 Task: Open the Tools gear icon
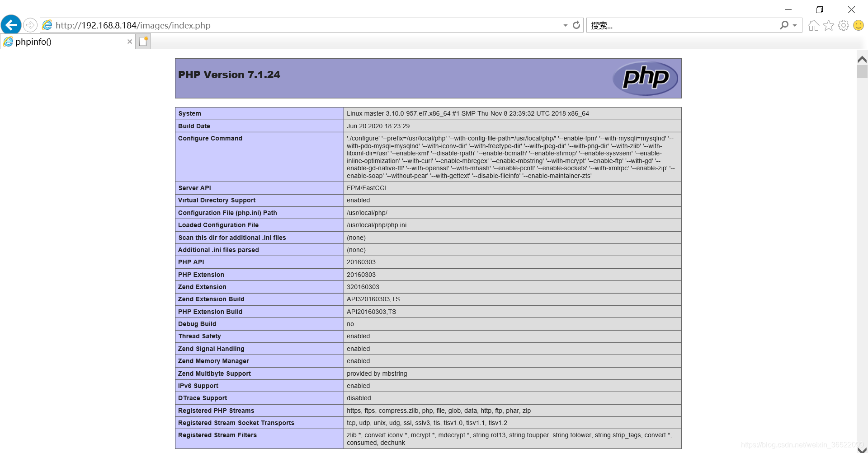pos(843,25)
